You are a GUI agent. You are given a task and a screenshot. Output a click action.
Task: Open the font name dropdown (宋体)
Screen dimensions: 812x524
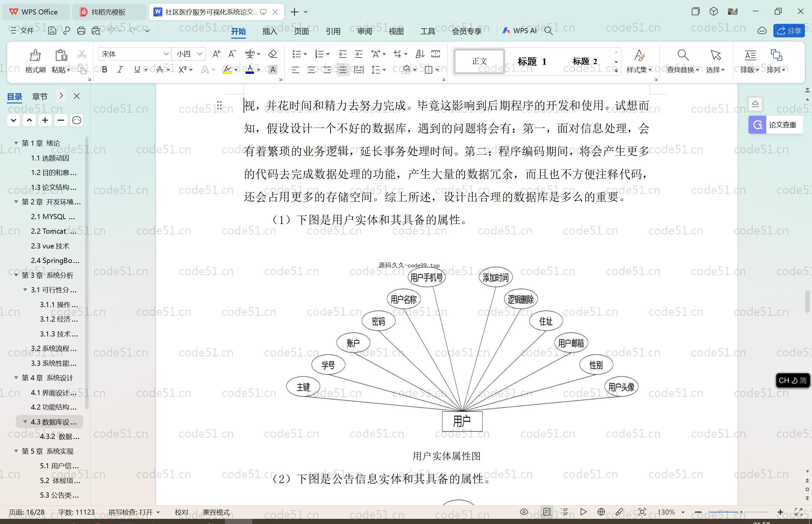tap(166, 54)
